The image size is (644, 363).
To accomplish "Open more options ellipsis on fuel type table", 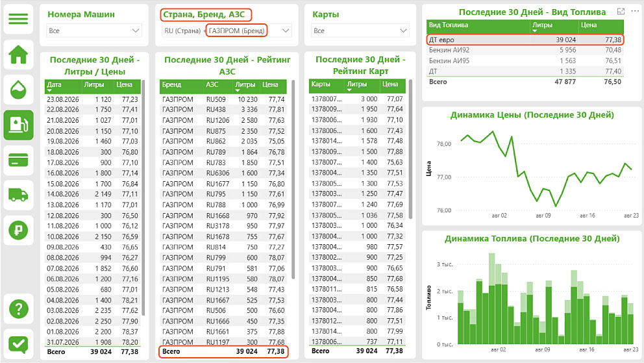I will pyautogui.click(x=635, y=12).
